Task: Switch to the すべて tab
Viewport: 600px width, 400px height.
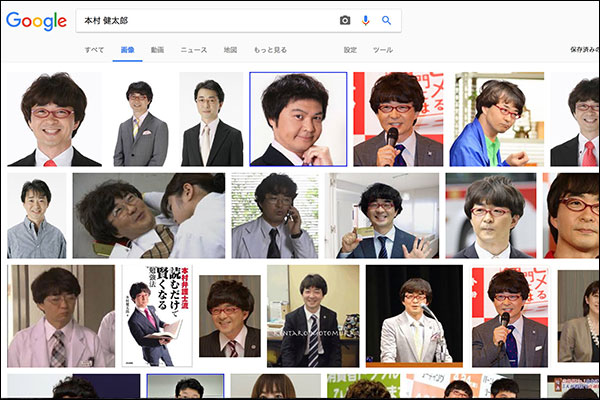Action: (94, 49)
